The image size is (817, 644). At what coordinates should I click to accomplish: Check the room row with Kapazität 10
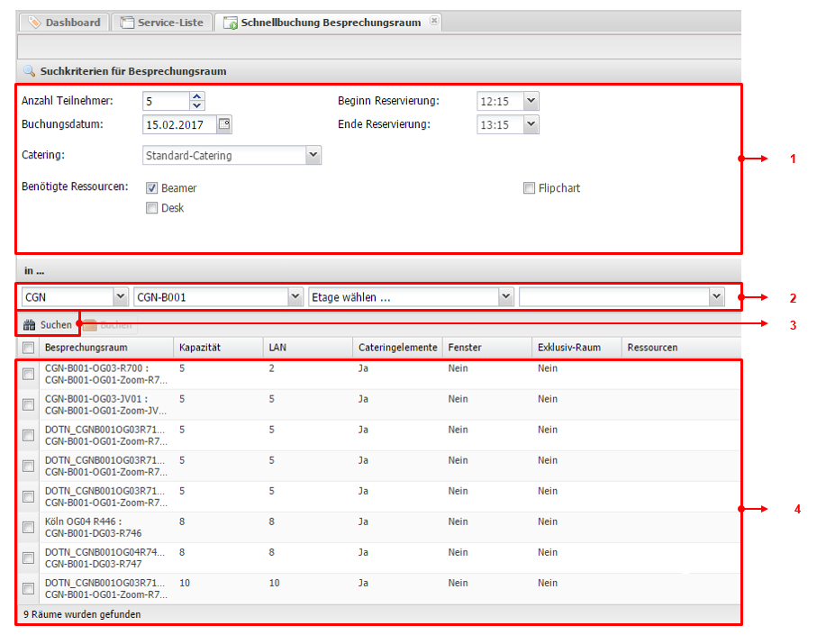click(x=29, y=589)
